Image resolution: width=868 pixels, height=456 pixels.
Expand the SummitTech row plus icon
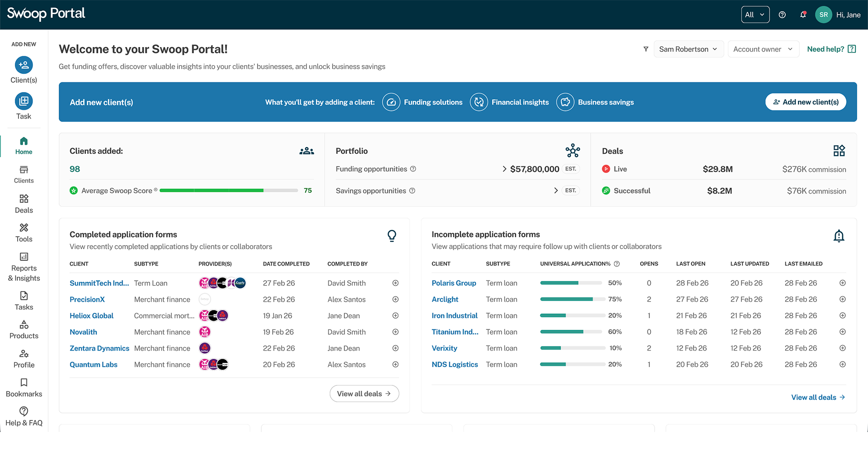coord(395,283)
